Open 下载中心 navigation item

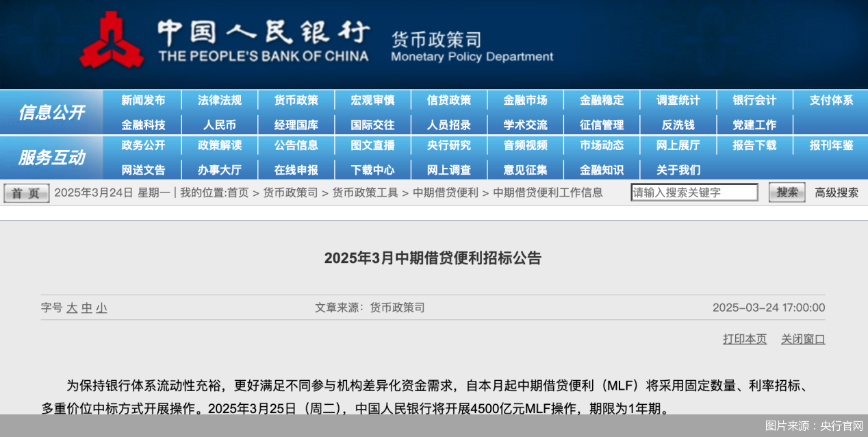click(x=372, y=170)
